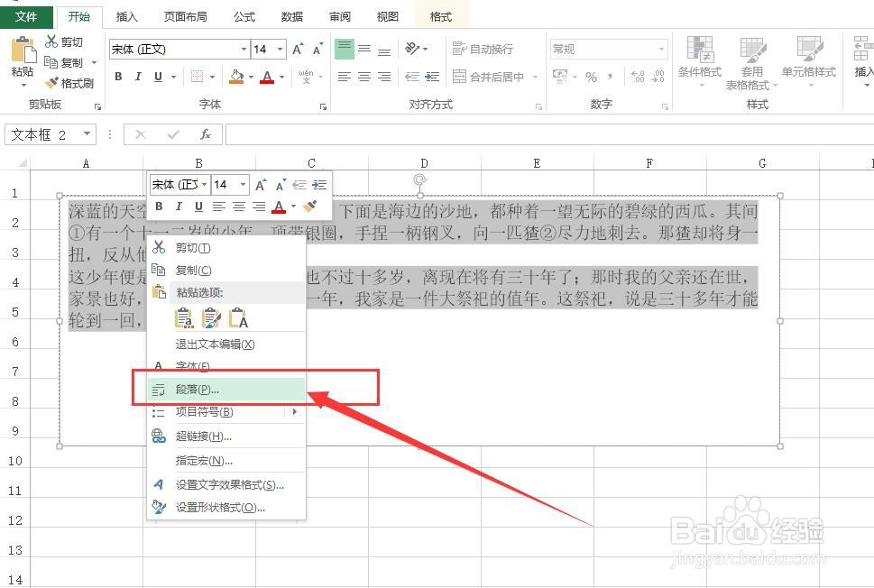Increase font size in the ribbon

(299, 49)
